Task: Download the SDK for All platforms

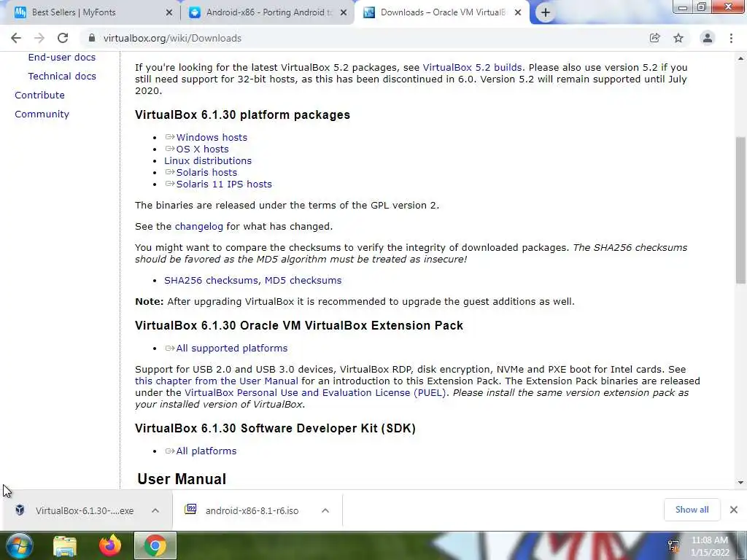Action: (x=206, y=451)
